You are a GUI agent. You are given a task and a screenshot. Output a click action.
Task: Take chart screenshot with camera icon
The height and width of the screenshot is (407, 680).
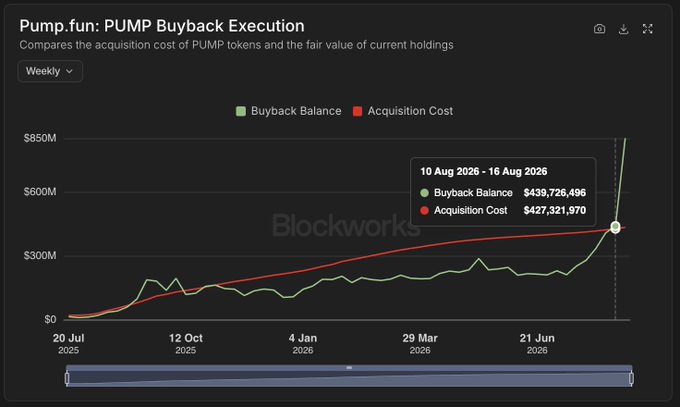(599, 29)
